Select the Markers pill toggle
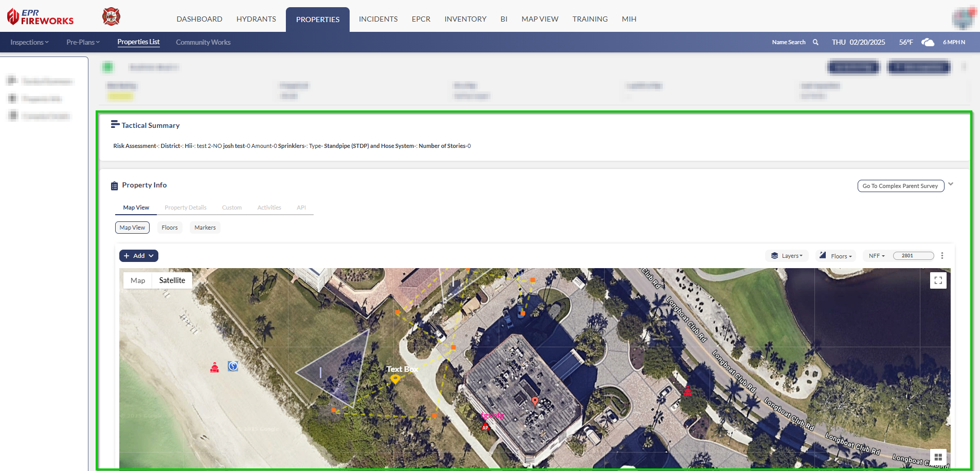980x471 pixels. pyautogui.click(x=205, y=228)
